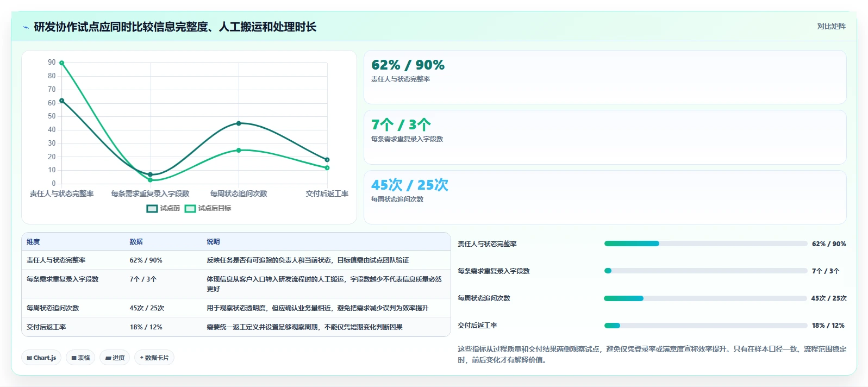Click the 7个 / 3个 table cell
Viewport: 868px width, 387px height.
(x=143, y=279)
